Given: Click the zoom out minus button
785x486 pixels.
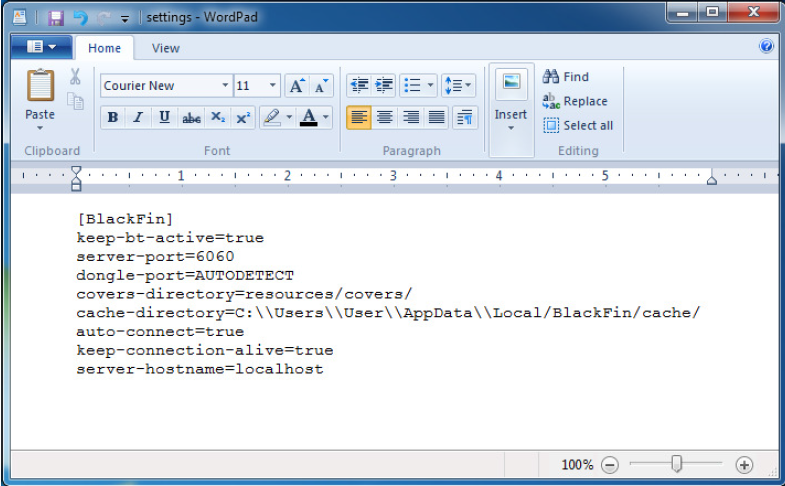Looking at the screenshot, I should pyautogui.click(x=610, y=465).
